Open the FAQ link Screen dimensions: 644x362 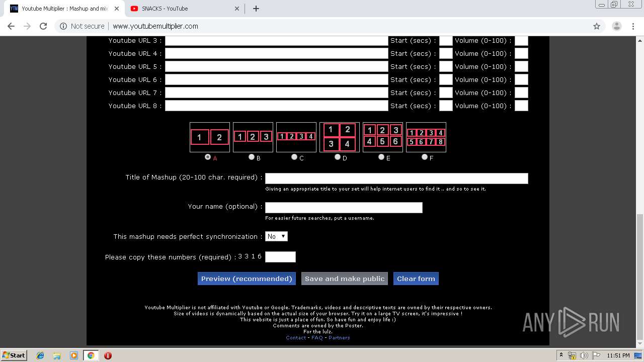point(317,338)
